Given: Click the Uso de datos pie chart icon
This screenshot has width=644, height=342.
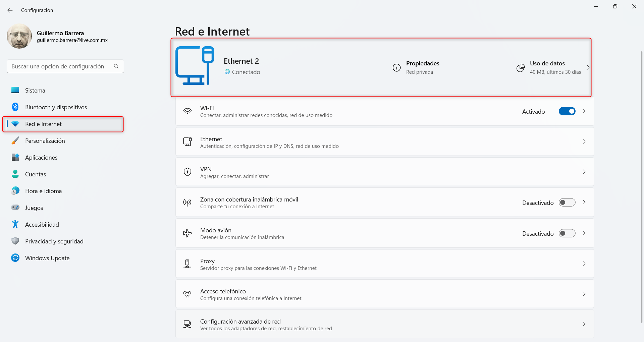Looking at the screenshot, I should 520,68.
